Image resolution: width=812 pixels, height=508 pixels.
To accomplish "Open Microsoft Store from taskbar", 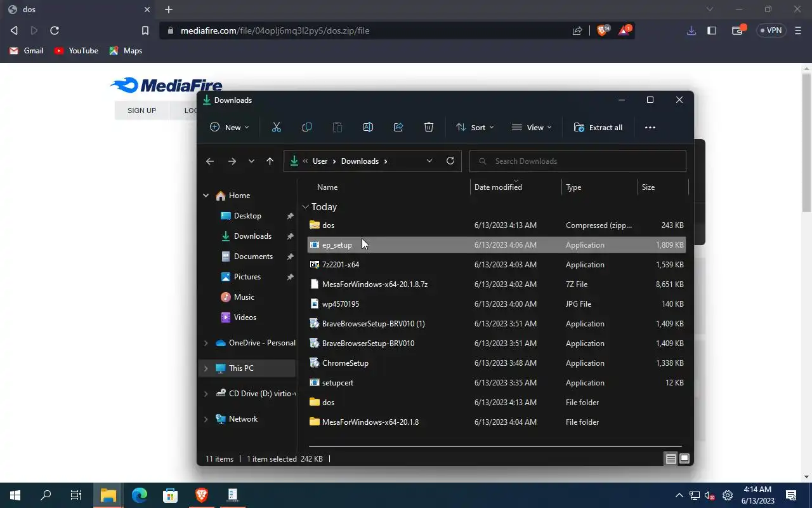I will point(171,495).
